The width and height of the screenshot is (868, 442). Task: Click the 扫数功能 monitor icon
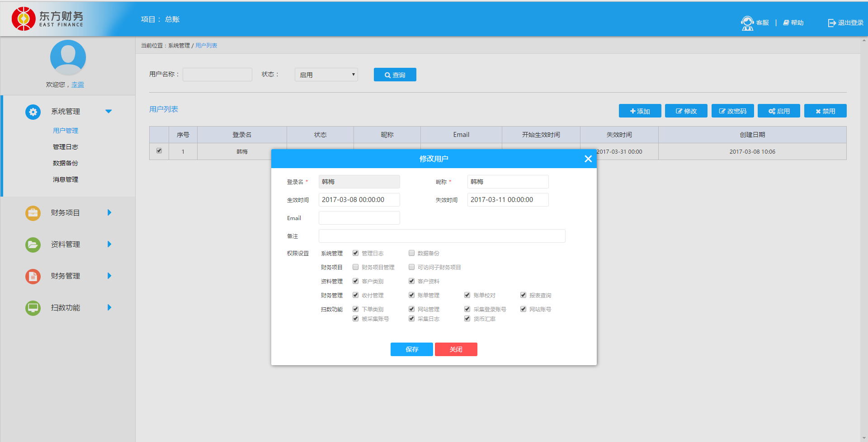(x=33, y=308)
